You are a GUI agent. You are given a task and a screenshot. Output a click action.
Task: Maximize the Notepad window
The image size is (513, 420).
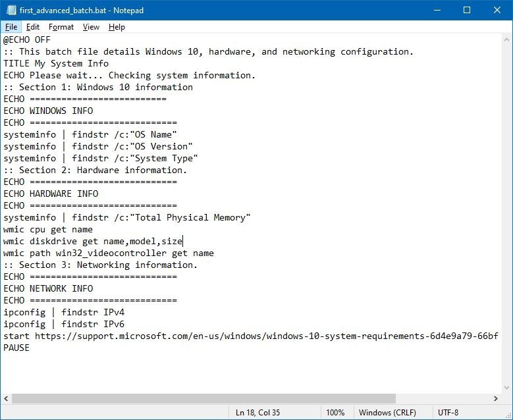pyautogui.click(x=467, y=10)
